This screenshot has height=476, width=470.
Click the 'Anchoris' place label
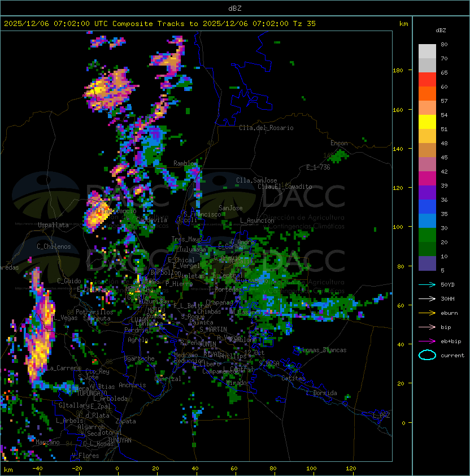point(132,385)
